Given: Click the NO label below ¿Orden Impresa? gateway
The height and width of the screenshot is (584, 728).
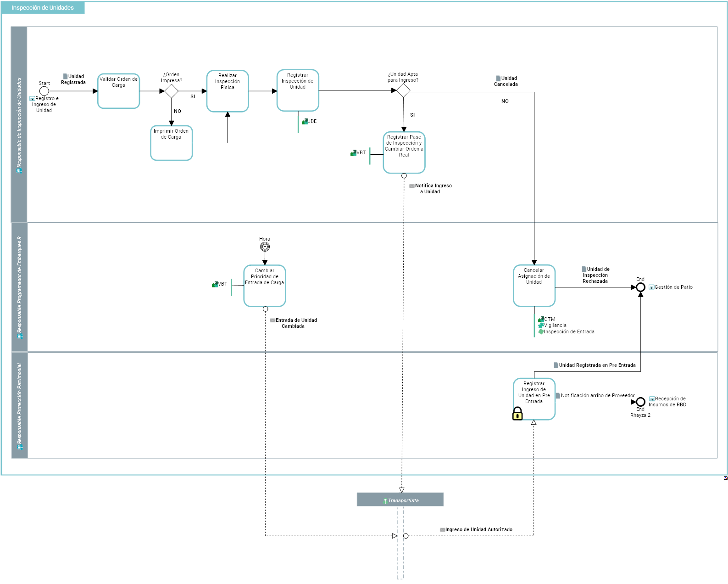Looking at the screenshot, I should pyautogui.click(x=178, y=112).
